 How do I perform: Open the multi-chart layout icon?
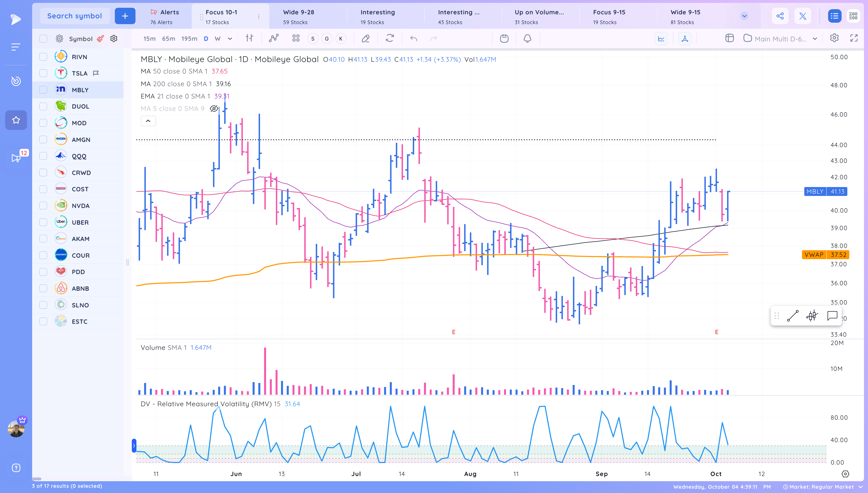pyautogui.click(x=296, y=38)
